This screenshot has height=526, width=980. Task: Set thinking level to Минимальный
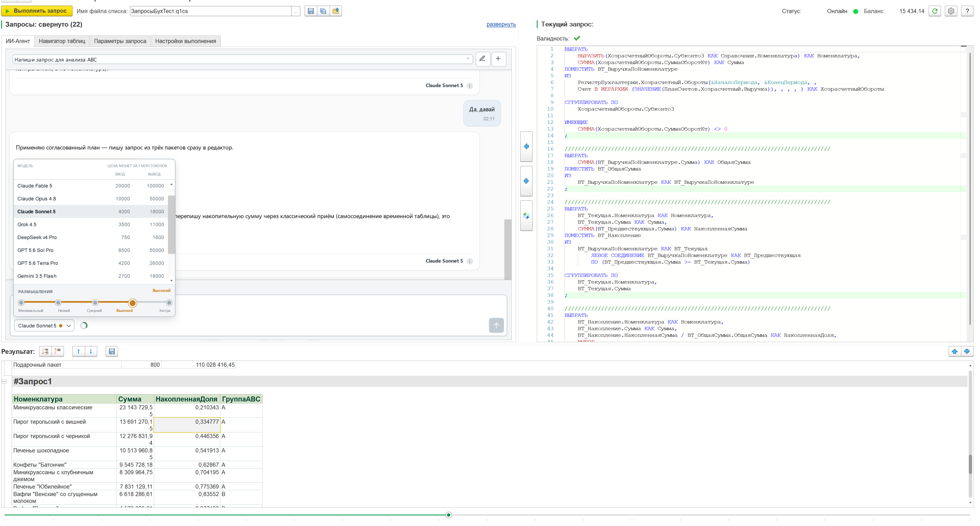[21, 303]
